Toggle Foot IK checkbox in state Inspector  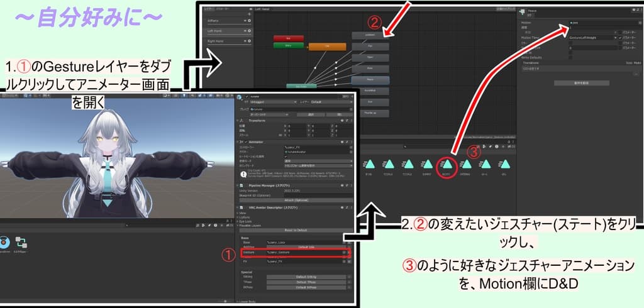(x=570, y=53)
